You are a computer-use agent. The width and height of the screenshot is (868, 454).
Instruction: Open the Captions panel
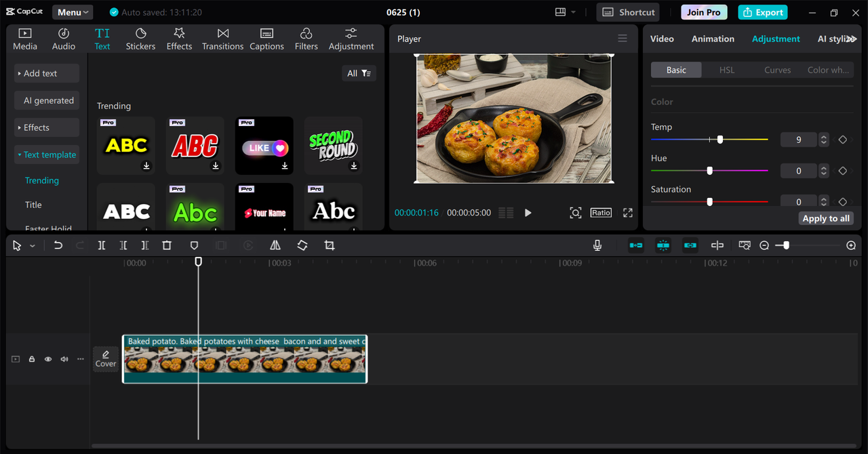pyautogui.click(x=267, y=39)
